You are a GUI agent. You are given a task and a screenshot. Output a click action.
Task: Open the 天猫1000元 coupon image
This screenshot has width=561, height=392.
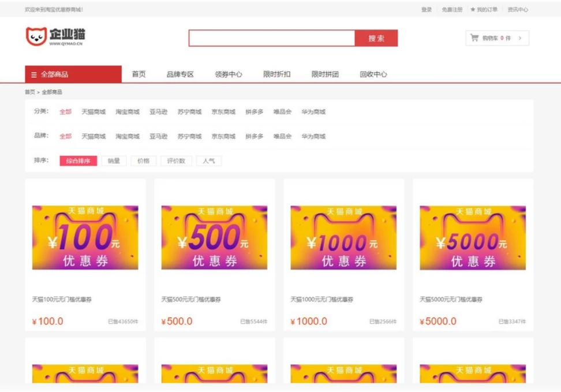tap(343, 237)
